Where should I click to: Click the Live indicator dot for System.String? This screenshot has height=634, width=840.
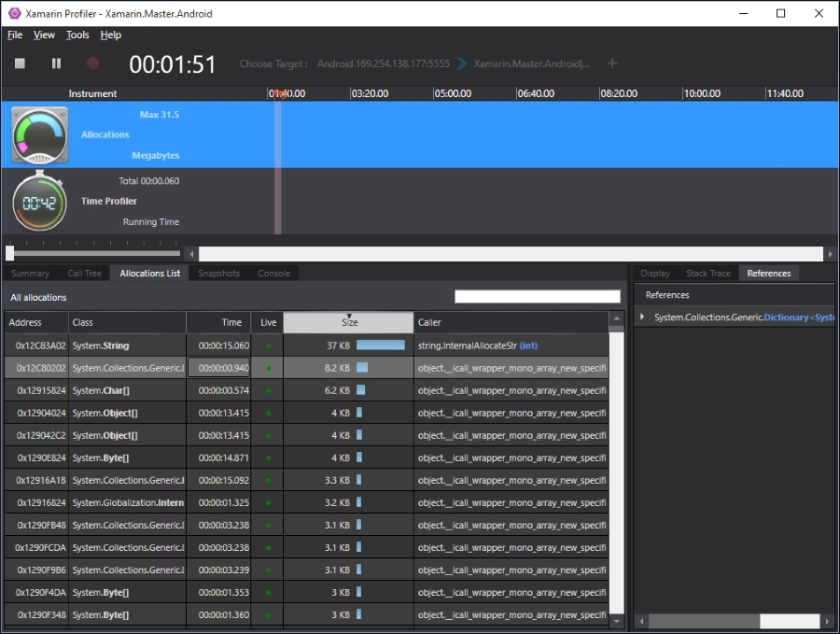point(269,346)
